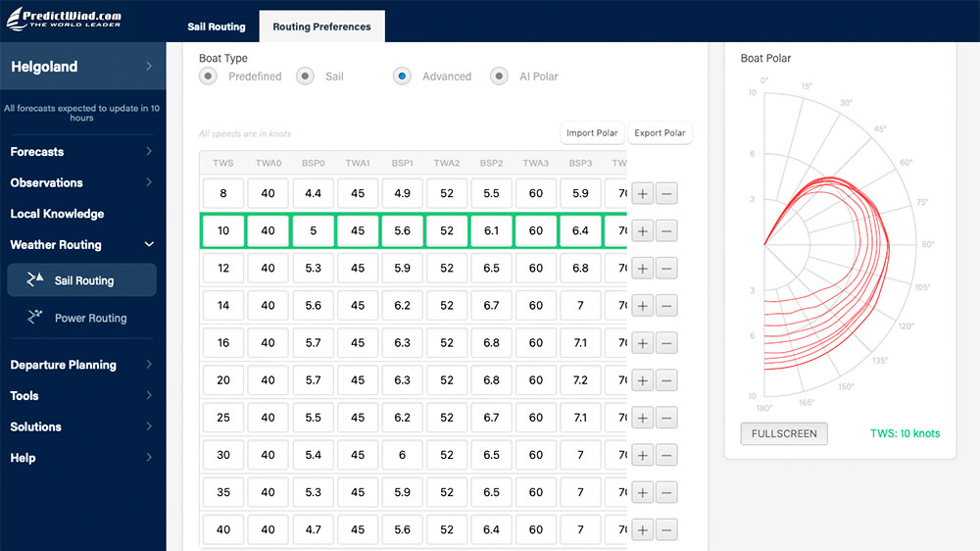Screen dimensions: 980x551
Task: Click the Import Polar button
Action: [x=592, y=133]
